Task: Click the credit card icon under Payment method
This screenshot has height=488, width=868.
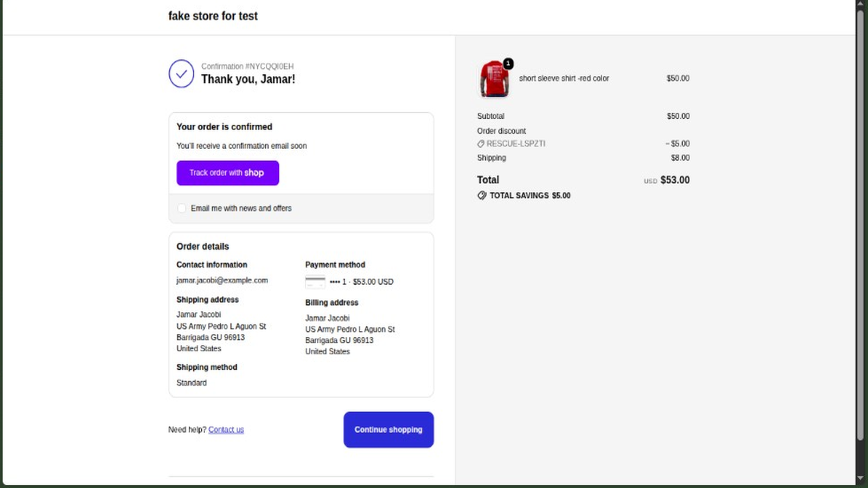Action: [x=315, y=282]
